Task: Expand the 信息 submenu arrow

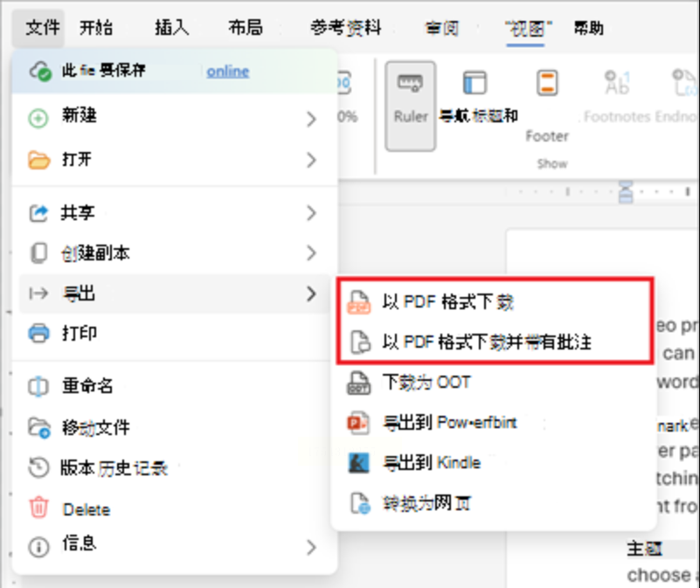Action: [312, 547]
